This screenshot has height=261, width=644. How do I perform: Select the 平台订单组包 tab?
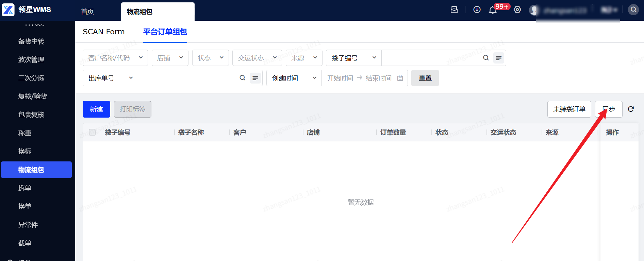165,32
